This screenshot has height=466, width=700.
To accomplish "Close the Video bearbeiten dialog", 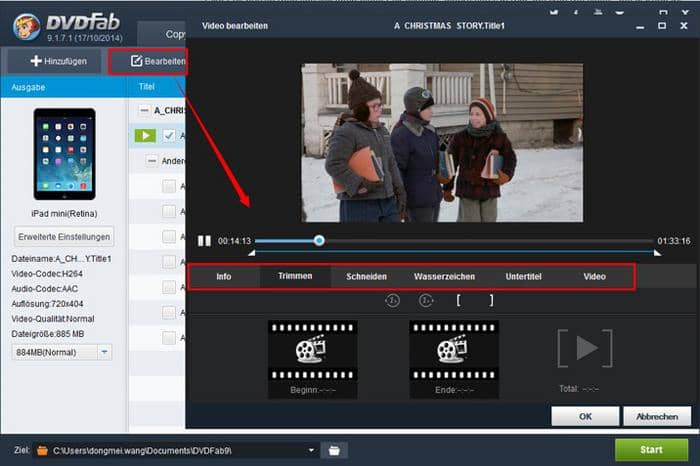I will pos(684,26).
